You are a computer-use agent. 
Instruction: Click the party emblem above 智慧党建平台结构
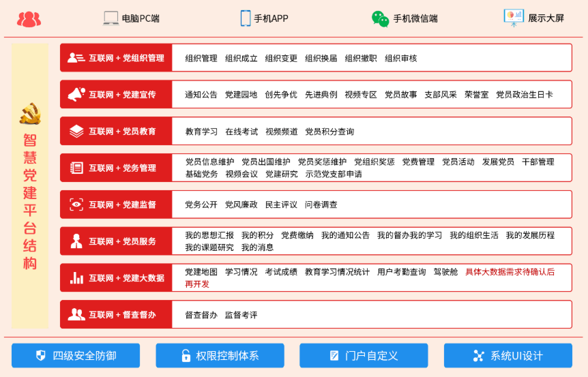[x=30, y=115]
